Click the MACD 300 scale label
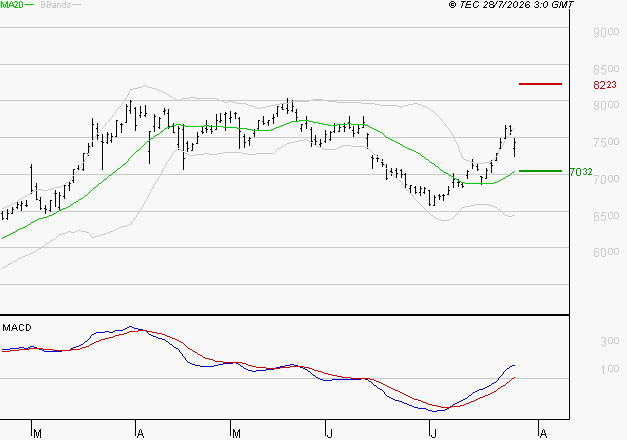This screenshot has width=627, height=440. [609, 341]
